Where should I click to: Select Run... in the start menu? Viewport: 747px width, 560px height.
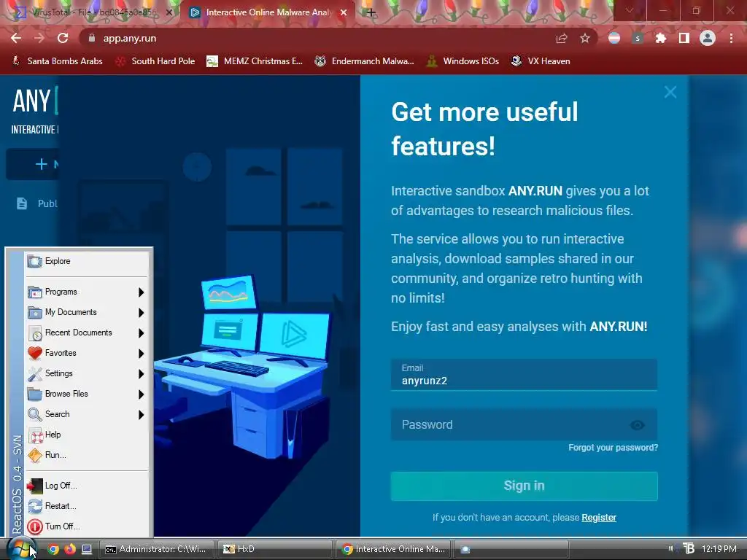(x=86, y=455)
